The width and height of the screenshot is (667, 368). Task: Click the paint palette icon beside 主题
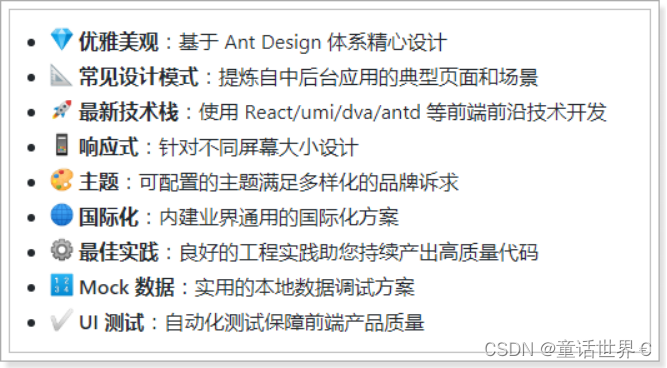(x=61, y=180)
